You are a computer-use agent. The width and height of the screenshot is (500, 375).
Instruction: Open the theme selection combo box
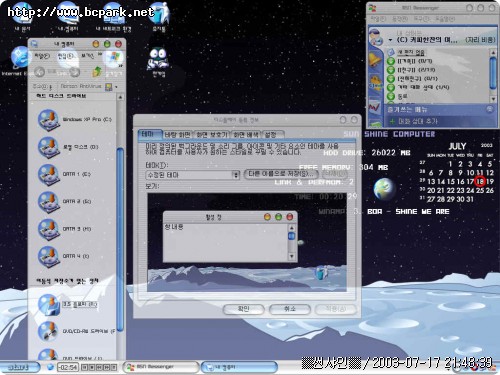point(193,175)
